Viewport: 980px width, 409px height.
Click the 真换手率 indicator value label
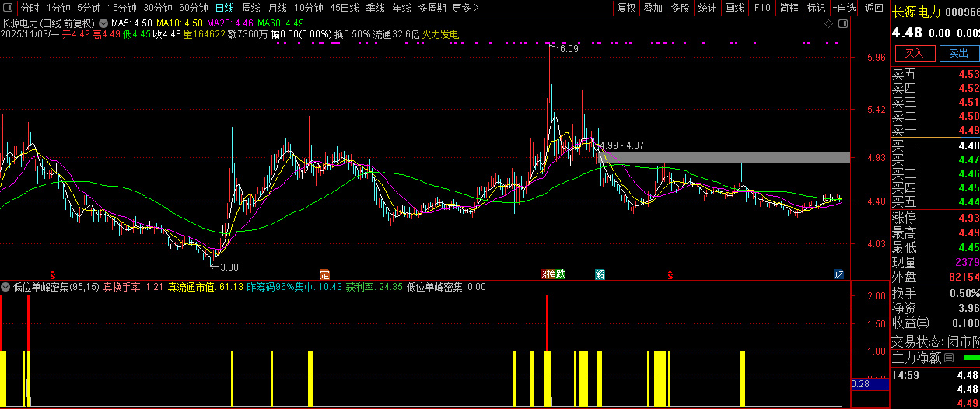pos(133,287)
